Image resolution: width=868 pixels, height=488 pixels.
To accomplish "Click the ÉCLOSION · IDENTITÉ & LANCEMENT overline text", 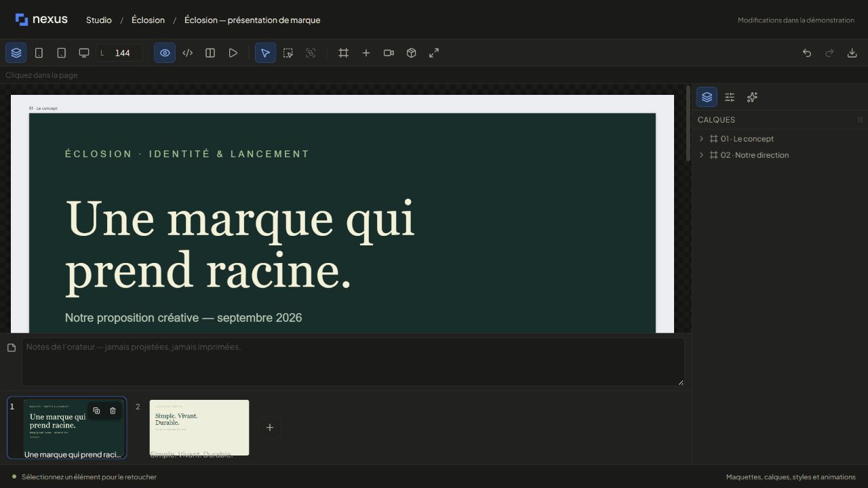I will 187,154.
